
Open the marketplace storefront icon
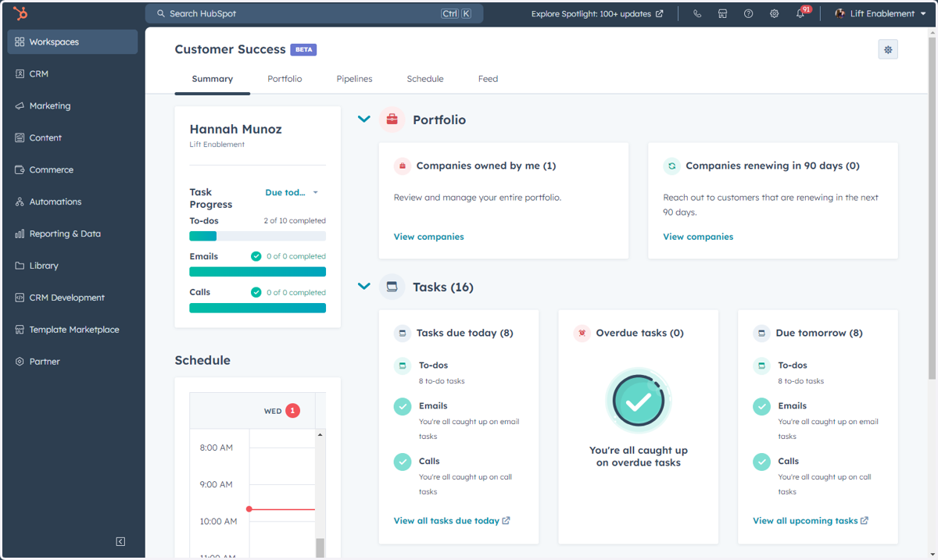point(722,13)
